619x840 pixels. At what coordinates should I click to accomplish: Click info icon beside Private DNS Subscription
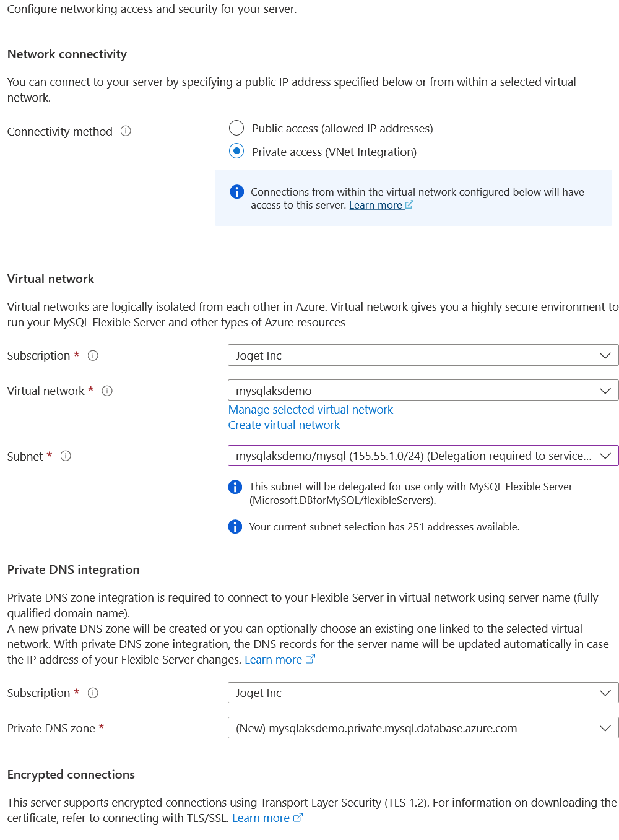[93, 693]
